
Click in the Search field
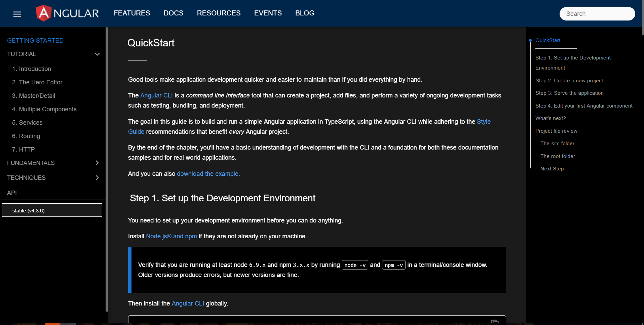[x=597, y=14]
